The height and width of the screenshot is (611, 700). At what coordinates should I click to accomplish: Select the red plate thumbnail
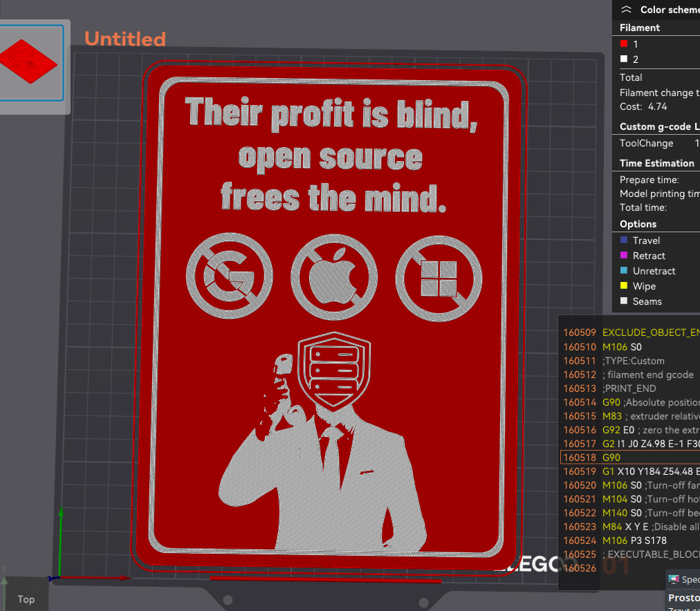[30, 62]
